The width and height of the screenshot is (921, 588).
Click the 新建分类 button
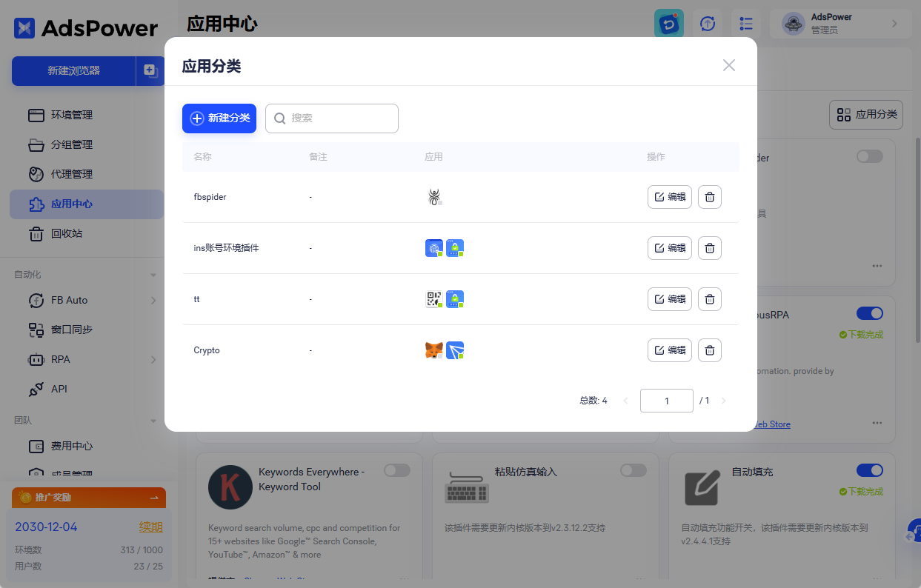(219, 118)
